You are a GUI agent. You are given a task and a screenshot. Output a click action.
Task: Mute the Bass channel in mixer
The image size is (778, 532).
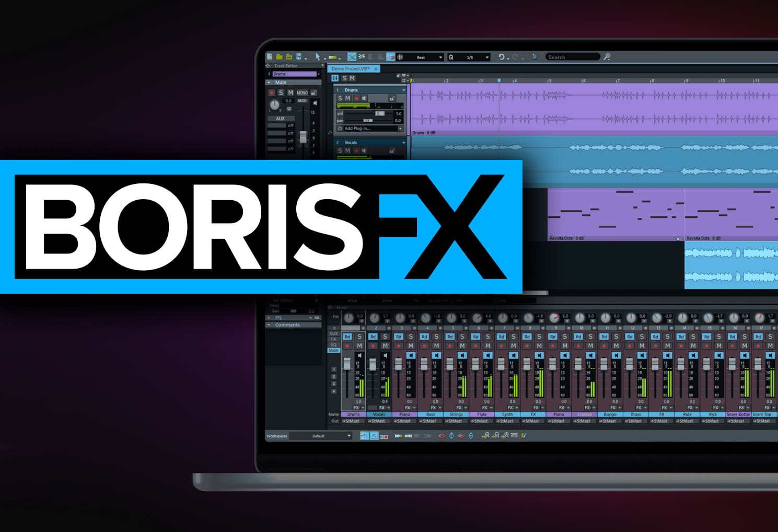click(x=437, y=345)
